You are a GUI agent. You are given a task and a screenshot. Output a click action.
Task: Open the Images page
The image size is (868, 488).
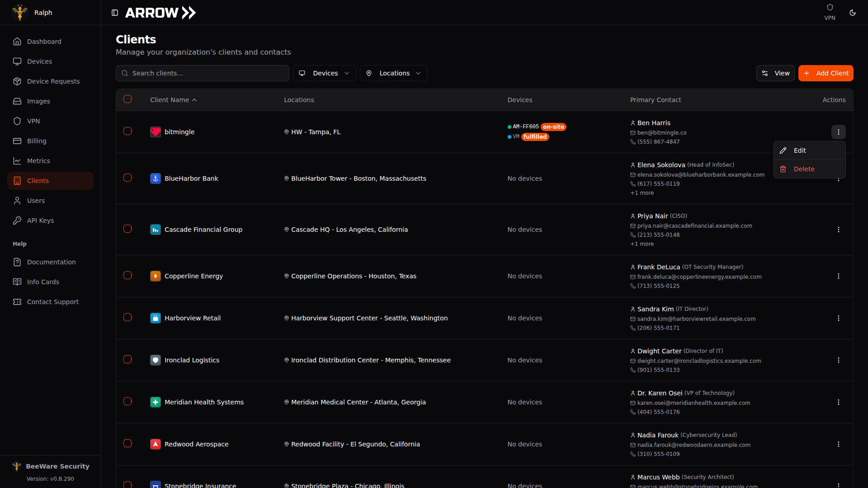[51, 101]
